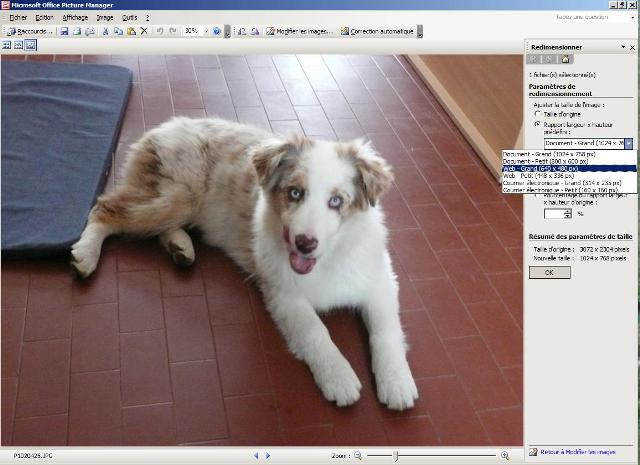The width and height of the screenshot is (640, 465).
Task: Click Retour à Modifier les images link
Action: [580, 453]
